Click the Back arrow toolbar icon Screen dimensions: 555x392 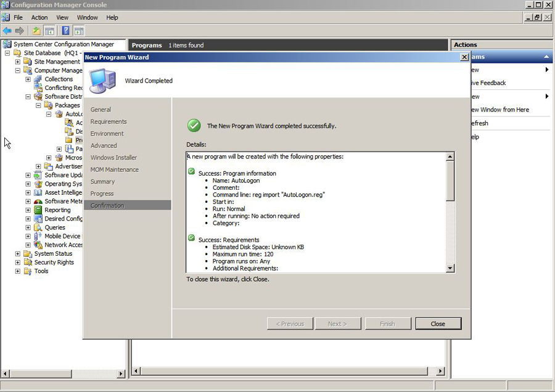click(7, 31)
